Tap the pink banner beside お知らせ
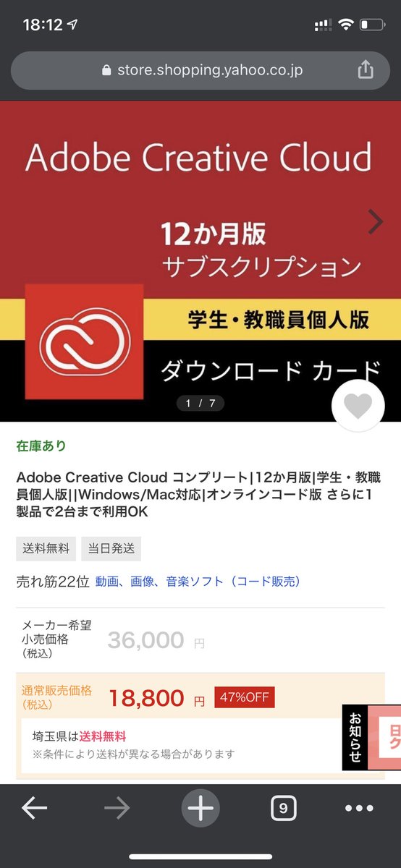The width and height of the screenshot is (401, 868). click(384, 738)
